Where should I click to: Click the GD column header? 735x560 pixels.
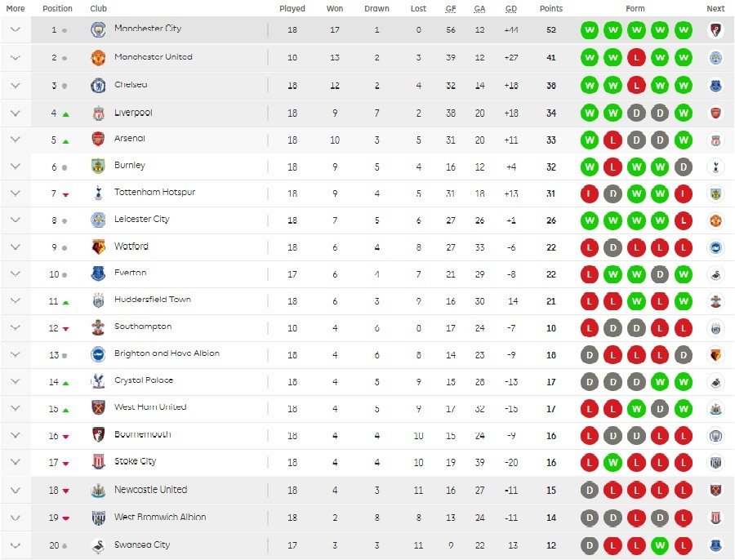pyautogui.click(x=511, y=8)
